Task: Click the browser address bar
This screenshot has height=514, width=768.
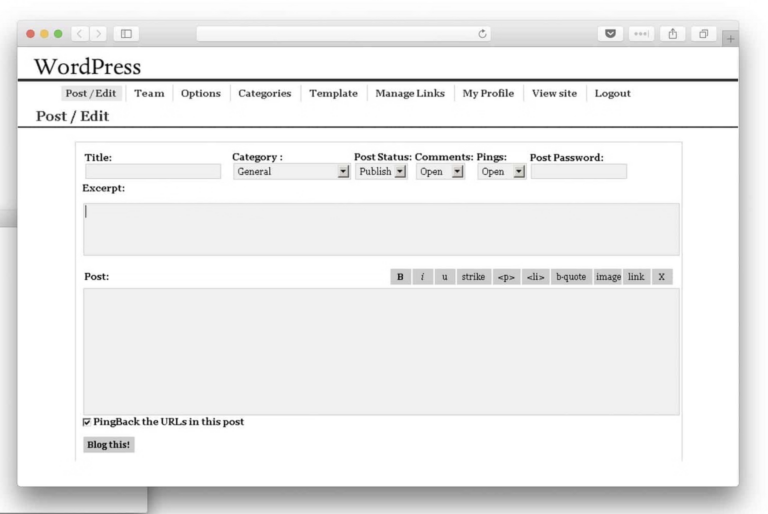Action: click(x=343, y=34)
